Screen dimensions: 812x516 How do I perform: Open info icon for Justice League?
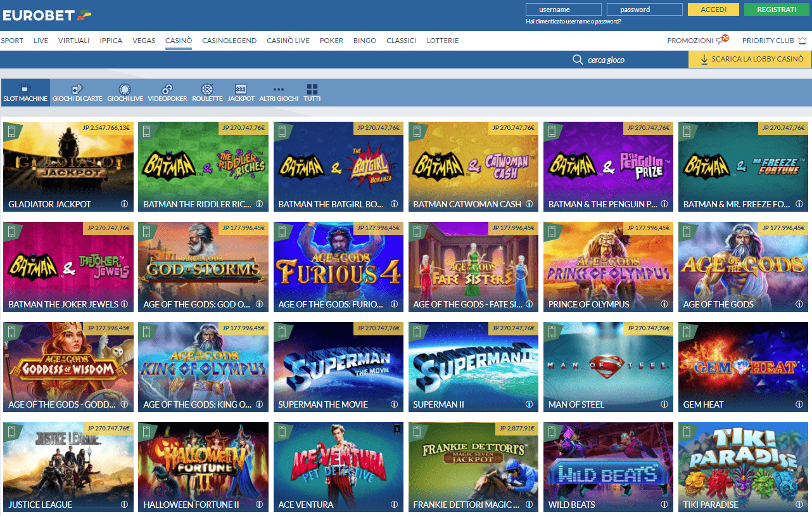(x=124, y=505)
